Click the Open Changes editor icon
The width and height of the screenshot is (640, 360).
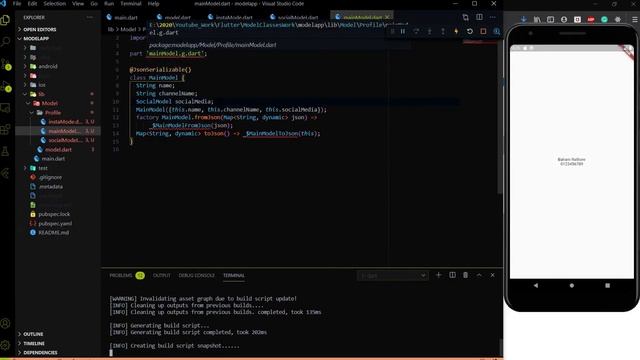click(x=466, y=17)
